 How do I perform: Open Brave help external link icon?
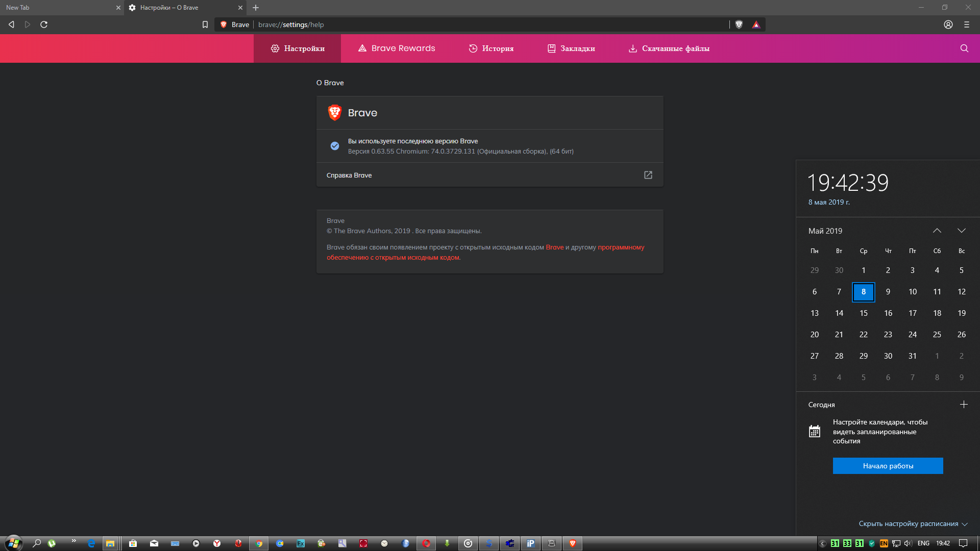pyautogui.click(x=648, y=175)
